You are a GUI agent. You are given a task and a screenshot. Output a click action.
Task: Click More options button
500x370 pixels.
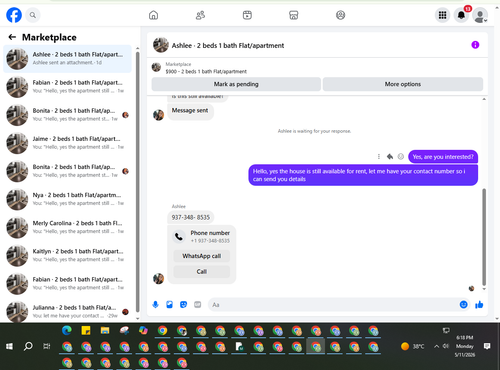pyautogui.click(x=403, y=84)
